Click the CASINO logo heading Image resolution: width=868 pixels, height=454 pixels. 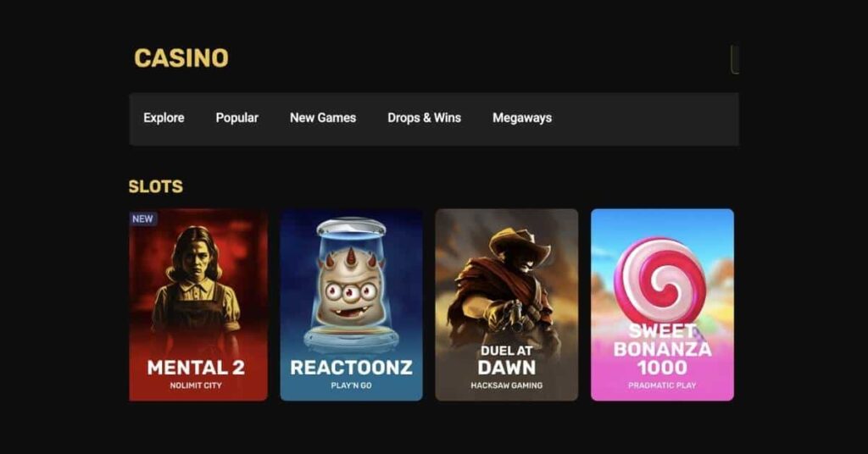coord(181,58)
